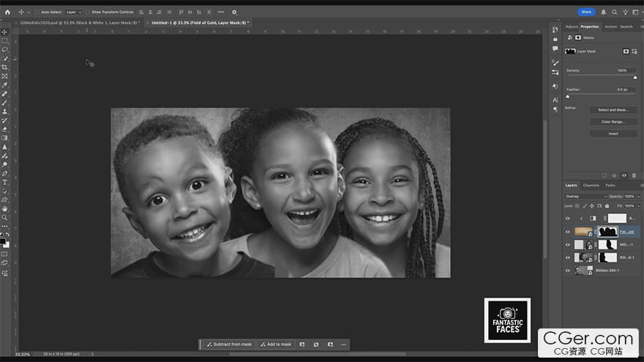Open the Overlay blend mode dropdown
This screenshot has width=644, height=362.
click(585, 197)
